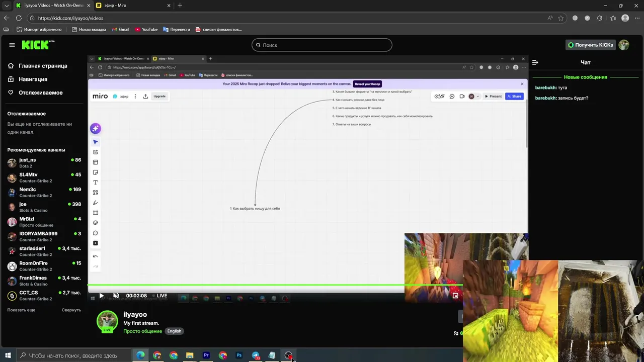
Task: Switch to the ilyayoo Videos tab
Action: [x=53, y=6]
